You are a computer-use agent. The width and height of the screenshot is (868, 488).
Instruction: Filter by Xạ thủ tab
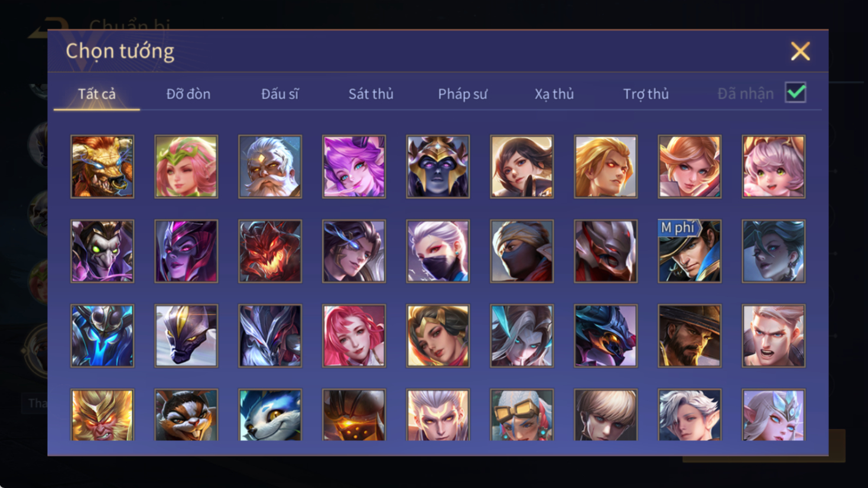tap(554, 94)
